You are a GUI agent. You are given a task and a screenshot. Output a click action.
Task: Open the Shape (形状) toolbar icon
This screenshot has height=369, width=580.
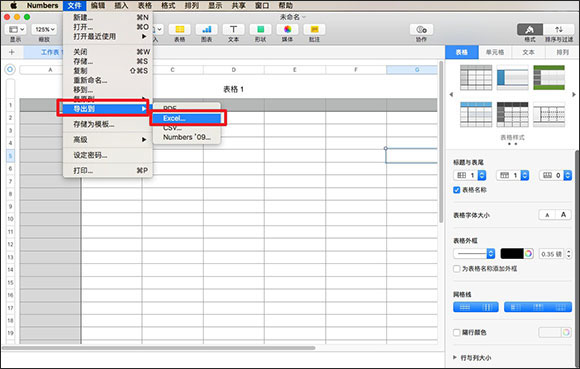pyautogui.click(x=260, y=30)
